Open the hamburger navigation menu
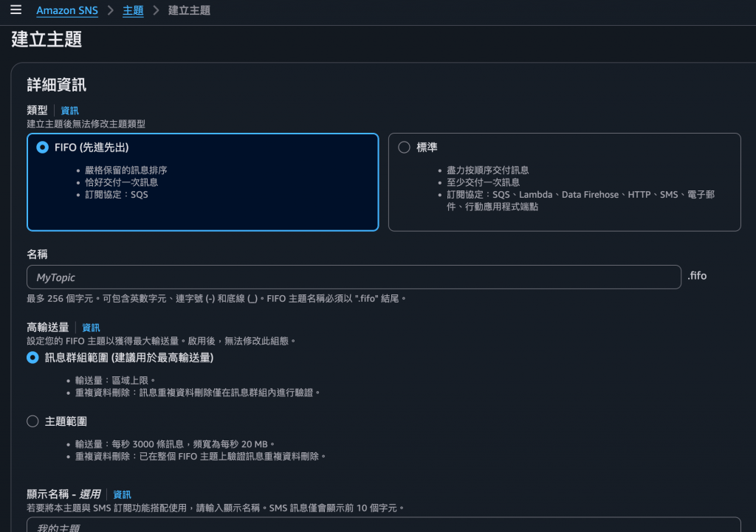This screenshot has width=756, height=532. tap(16, 10)
